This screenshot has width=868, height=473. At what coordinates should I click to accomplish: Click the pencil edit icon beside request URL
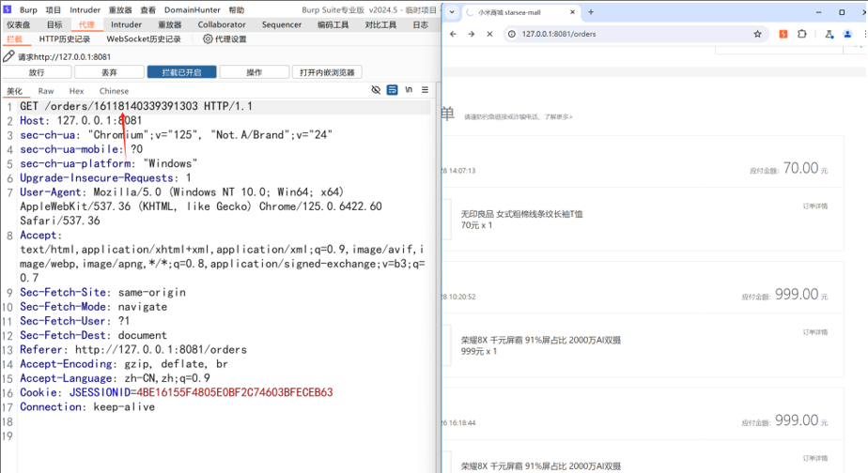(x=8, y=56)
